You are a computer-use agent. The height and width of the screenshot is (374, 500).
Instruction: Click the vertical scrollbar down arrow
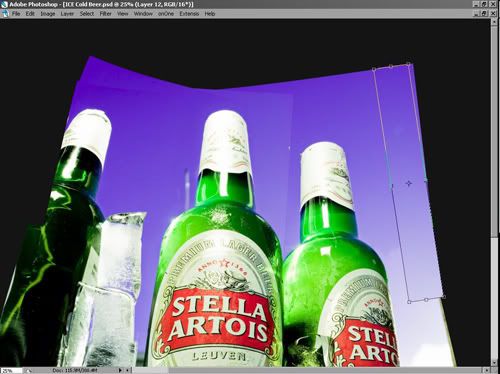tap(494, 363)
